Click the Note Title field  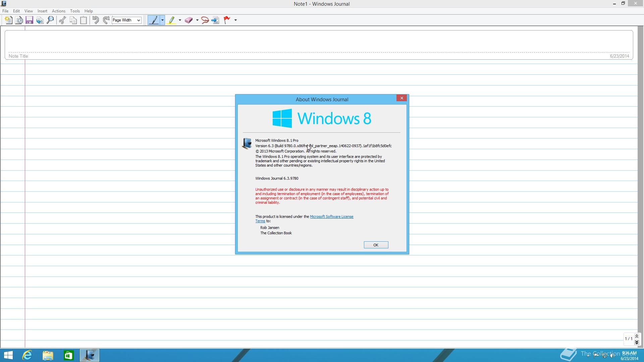pos(319,45)
